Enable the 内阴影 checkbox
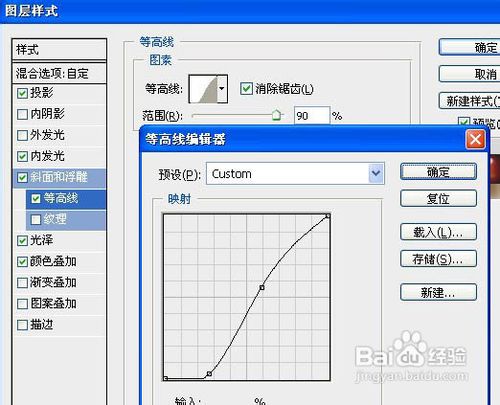This screenshot has width=500, height=405. click(22, 114)
